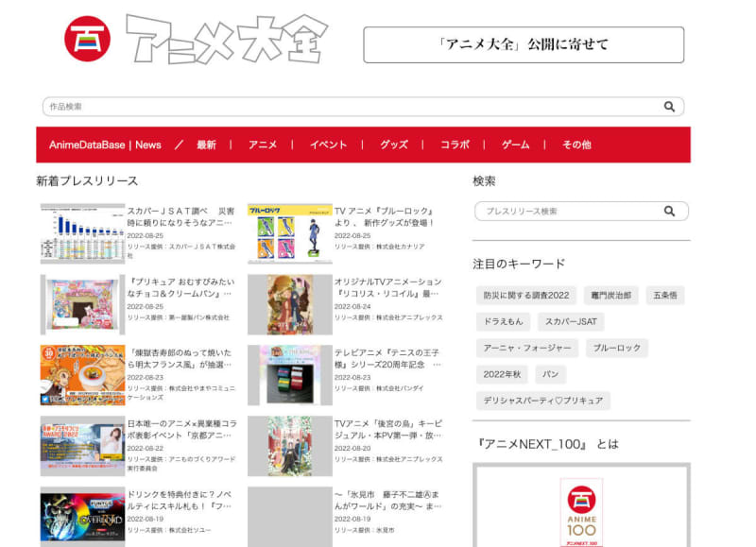Click the 2022-08-20 date of 後宮の烏 article
Image resolution: width=756 pixels, height=547 pixels.
(x=352, y=448)
